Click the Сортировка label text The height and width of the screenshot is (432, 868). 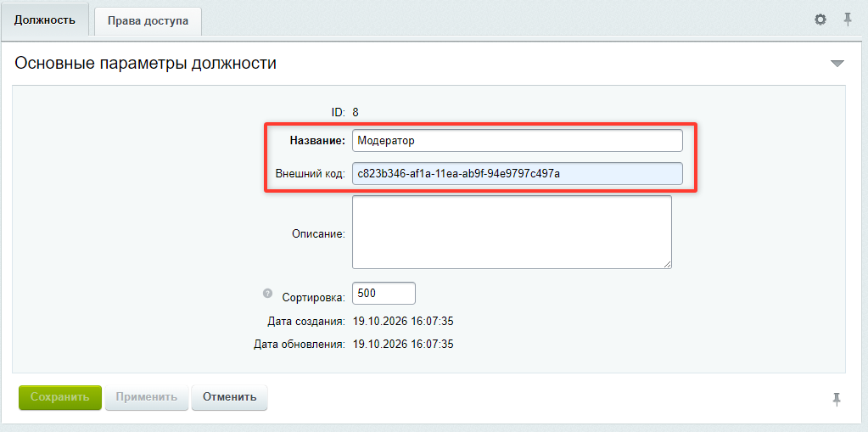click(x=314, y=297)
